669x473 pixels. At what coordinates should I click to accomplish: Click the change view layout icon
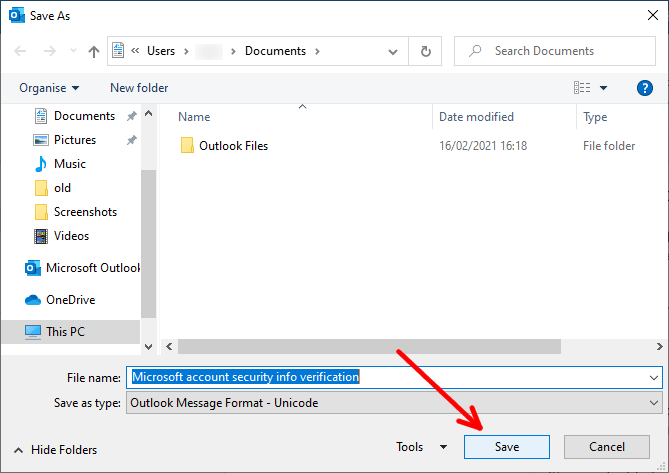pos(583,88)
